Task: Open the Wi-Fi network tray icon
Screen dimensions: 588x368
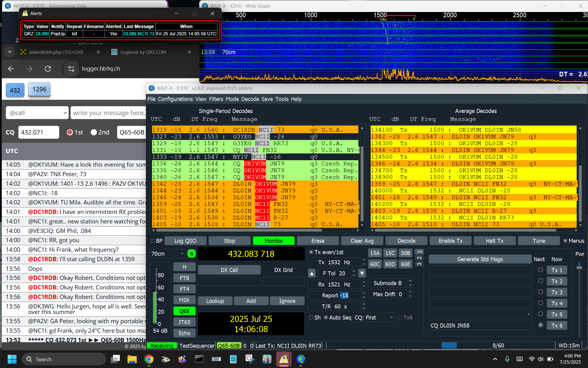Action: click(x=532, y=359)
